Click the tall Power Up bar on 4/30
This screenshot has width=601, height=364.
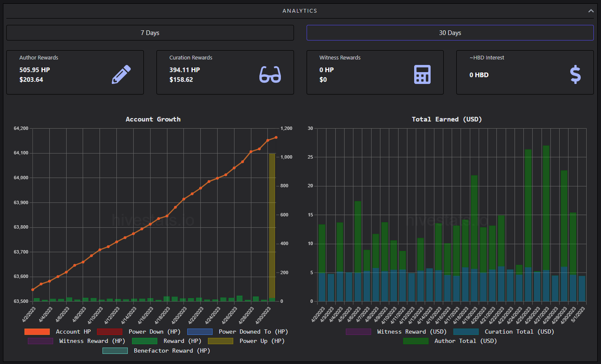click(x=272, y=227)
